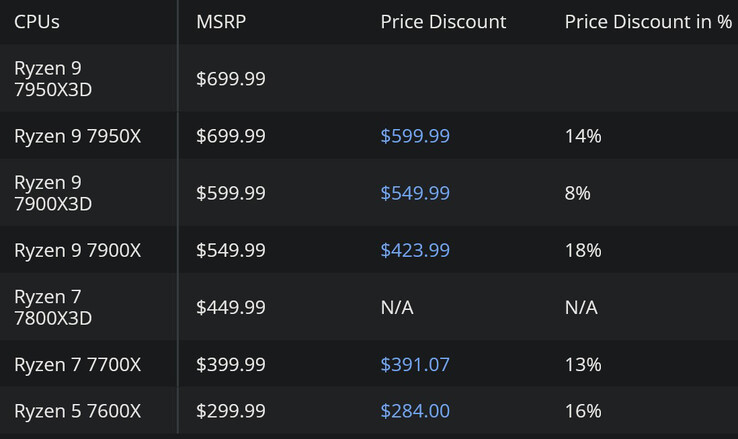Image resolution: width=738 pixels, height=439 pixels.
Task: Click the Price Discount in % header
Action: coord(648,22)
